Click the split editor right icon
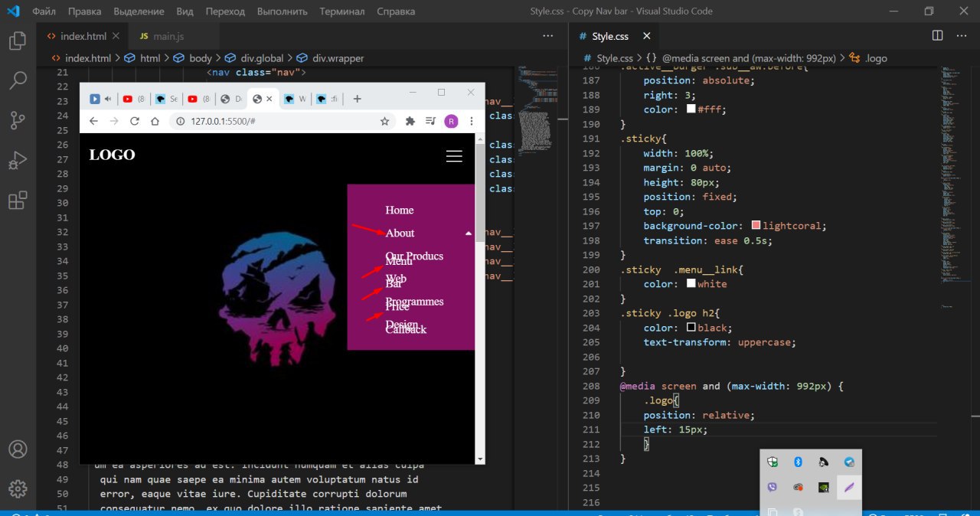The height and width of the screenshot is (516, 980). tap(937, 36)
